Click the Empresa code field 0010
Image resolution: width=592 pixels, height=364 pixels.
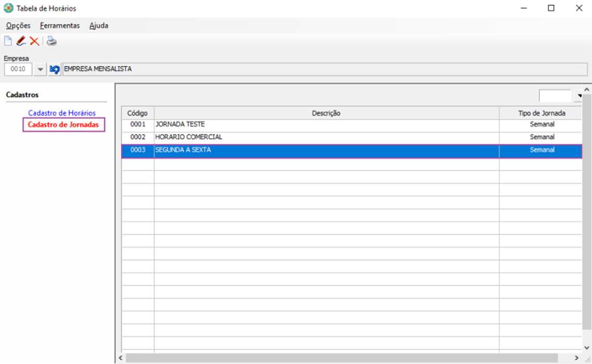click(x=18, y=69)
